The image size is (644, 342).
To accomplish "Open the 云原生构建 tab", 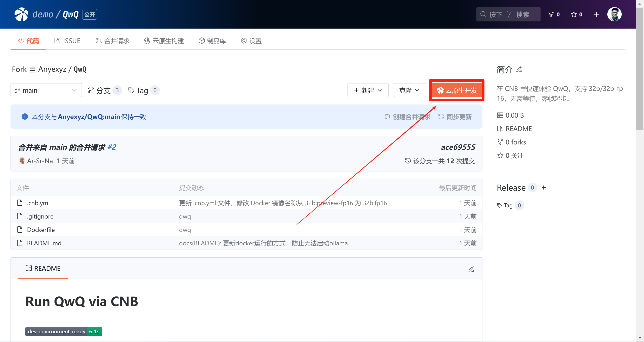I will (164, 41).
